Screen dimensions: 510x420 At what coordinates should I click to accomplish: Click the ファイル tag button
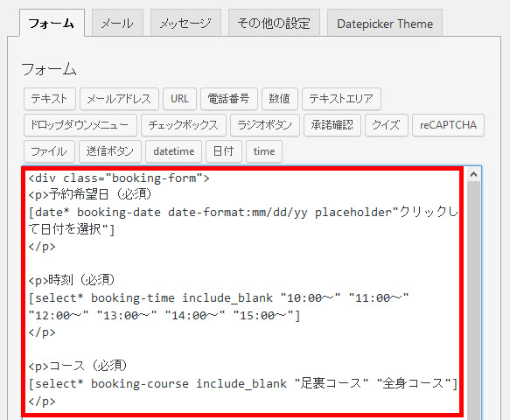tap(50, 151)
